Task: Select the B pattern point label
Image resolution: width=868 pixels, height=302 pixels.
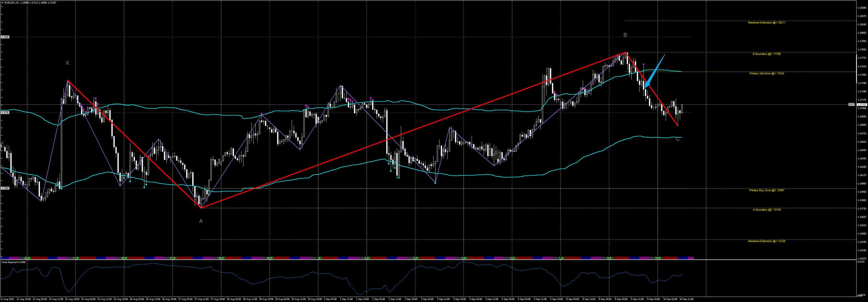Action: click(x=625, y=35)
